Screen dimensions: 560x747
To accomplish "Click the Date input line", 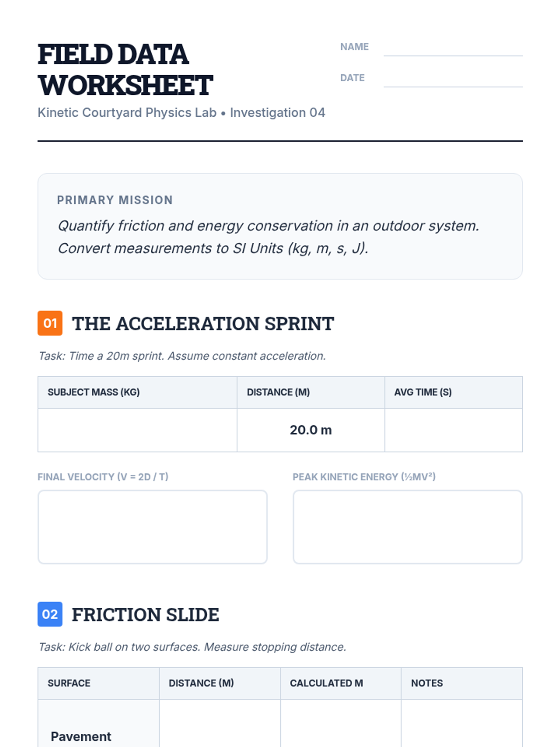I will pos(453,79).
